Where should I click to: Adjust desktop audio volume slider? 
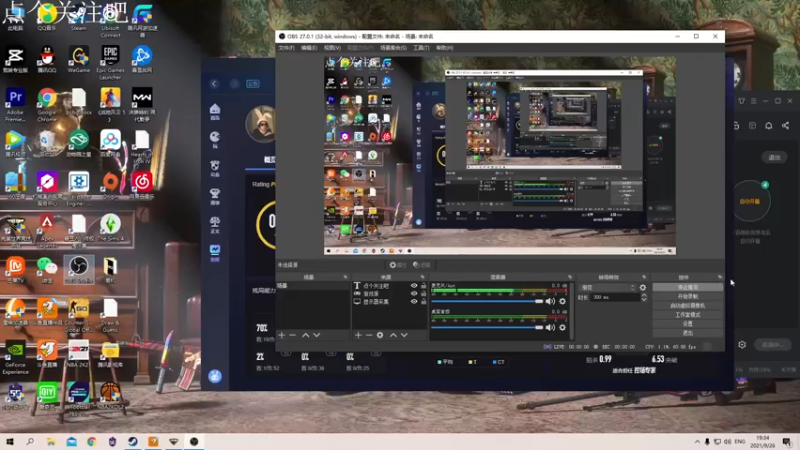(x=487, y=328)
